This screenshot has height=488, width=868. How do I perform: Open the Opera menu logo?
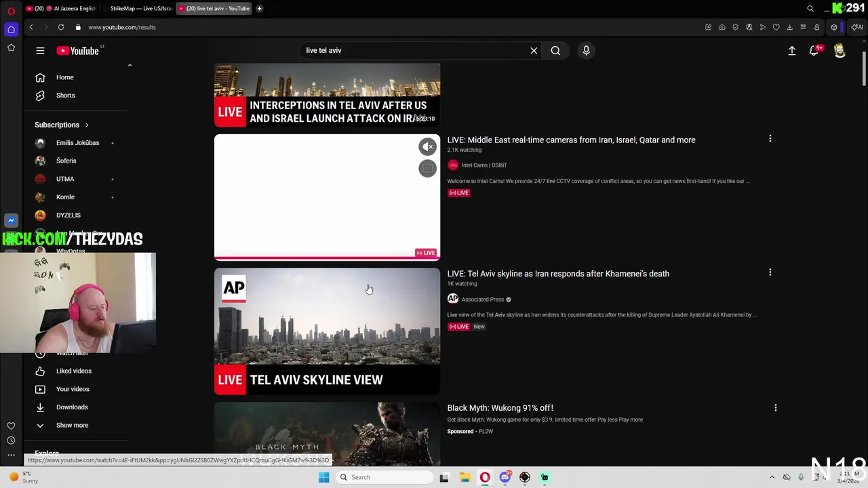coord(11,11)
